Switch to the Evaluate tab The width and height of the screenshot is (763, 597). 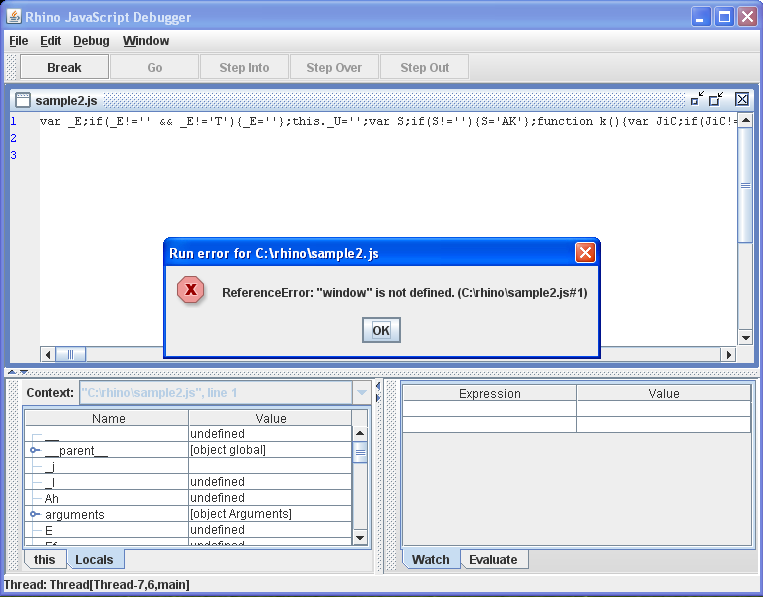(493, 559)
